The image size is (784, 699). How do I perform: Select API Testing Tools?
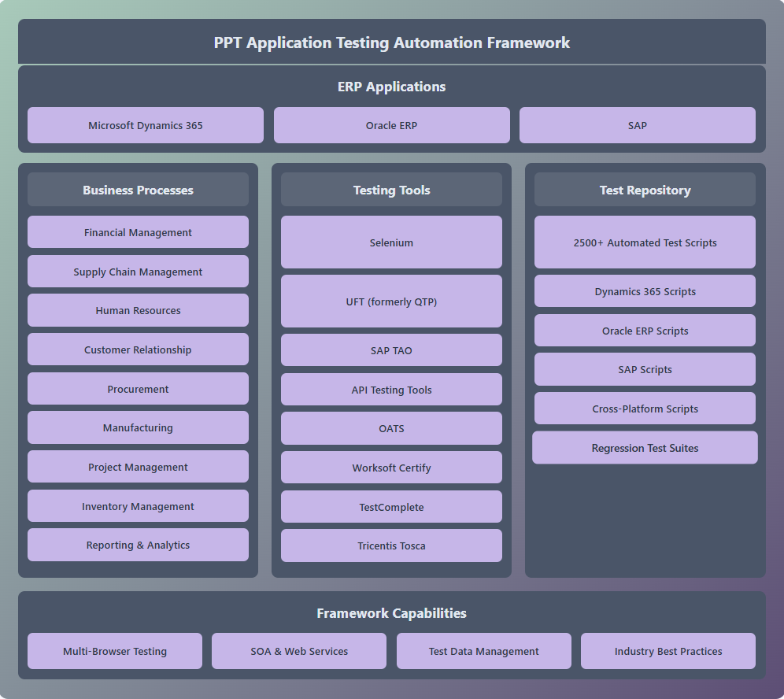pos(391,390)
